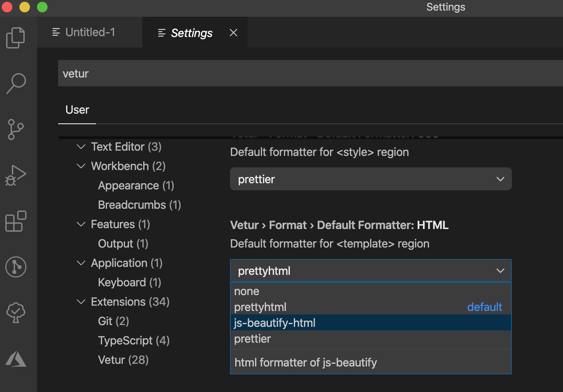Open the Run and Debug view
Viewport: 563px width, 392px height.
coord(16,175)
